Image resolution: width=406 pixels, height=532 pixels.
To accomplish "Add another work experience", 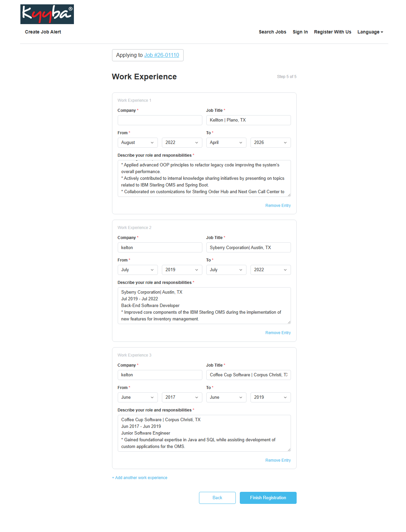I will (x=140, y=478).
